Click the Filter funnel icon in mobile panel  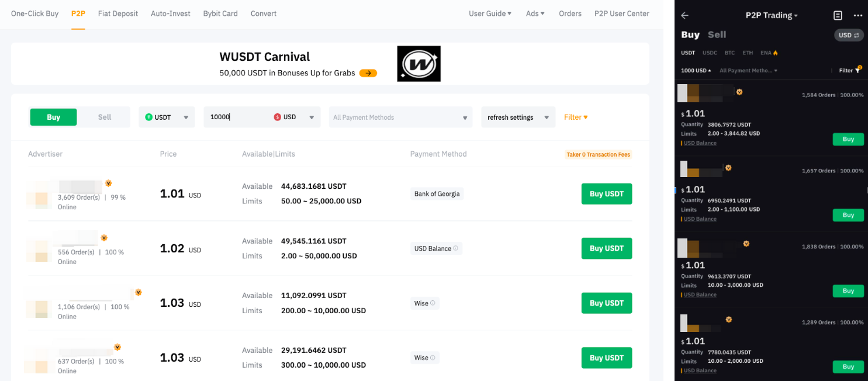(x=857, y=70)
